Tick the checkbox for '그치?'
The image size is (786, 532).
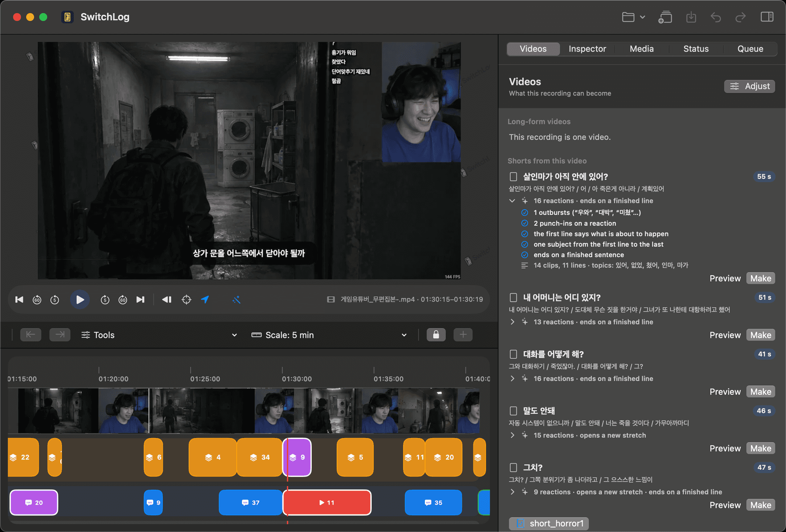coord(514,468)
